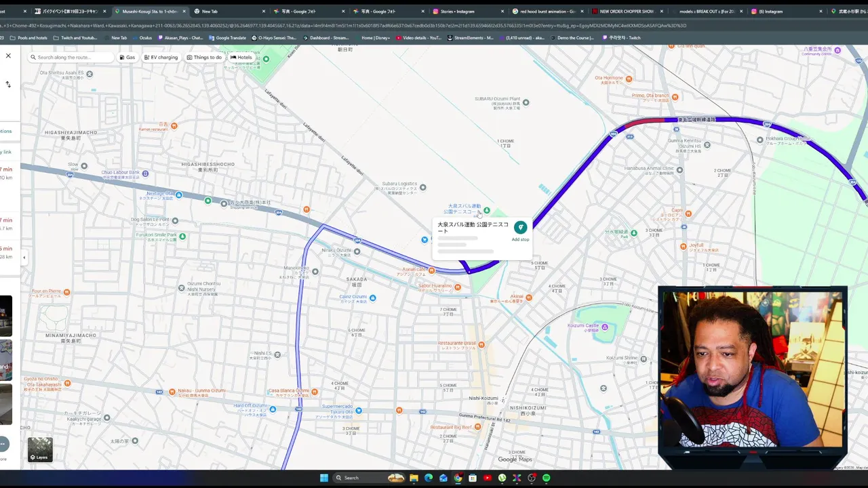Screen dimensions: 868x488
Task: Select the Gas filter chip
Action: pos(127,58)
